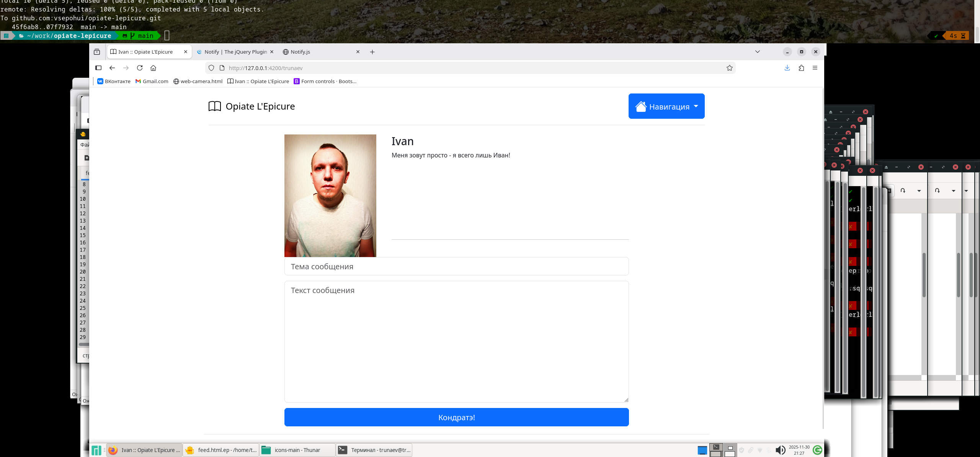The width and height of the screenshot is (980, 457).
Task: Open a new browser tab
Action: click(372, 52)
